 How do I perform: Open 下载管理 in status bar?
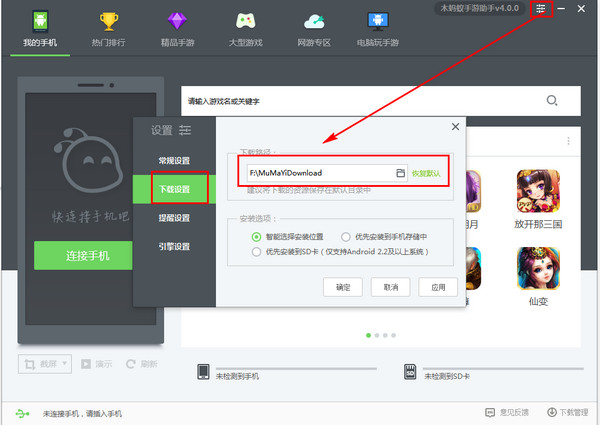(x=566, y=412)
